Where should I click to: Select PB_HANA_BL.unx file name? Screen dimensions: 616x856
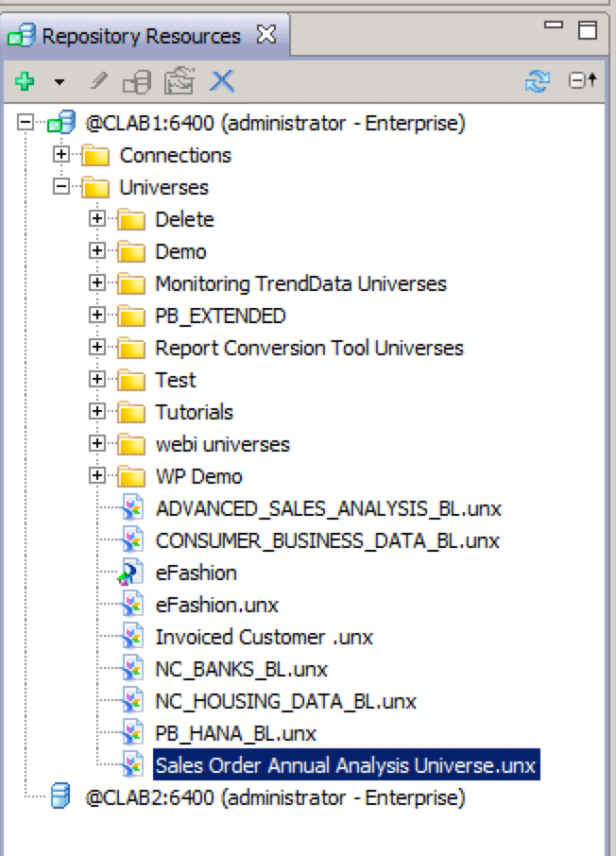pyautogui.click(x=236, y=733)
